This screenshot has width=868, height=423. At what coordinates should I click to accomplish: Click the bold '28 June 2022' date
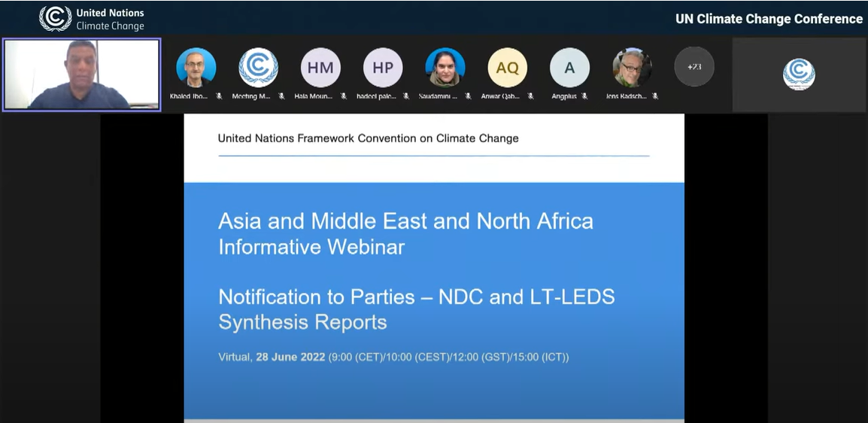click(x=290, y=357)
